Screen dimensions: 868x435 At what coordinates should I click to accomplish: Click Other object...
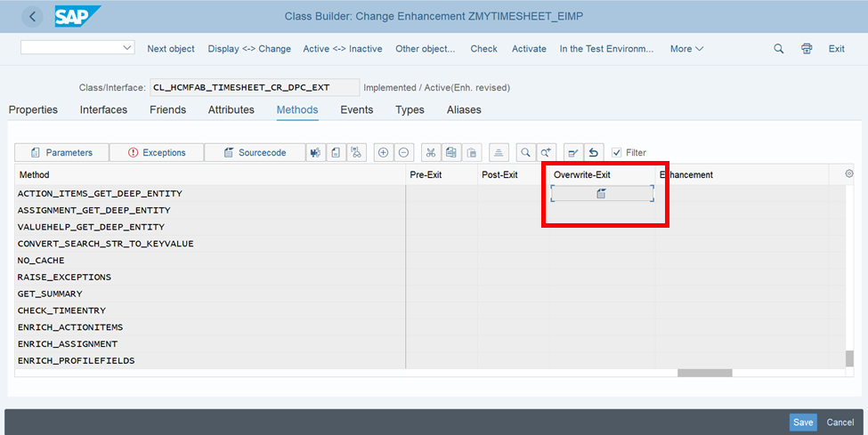[x=426, y=49]
